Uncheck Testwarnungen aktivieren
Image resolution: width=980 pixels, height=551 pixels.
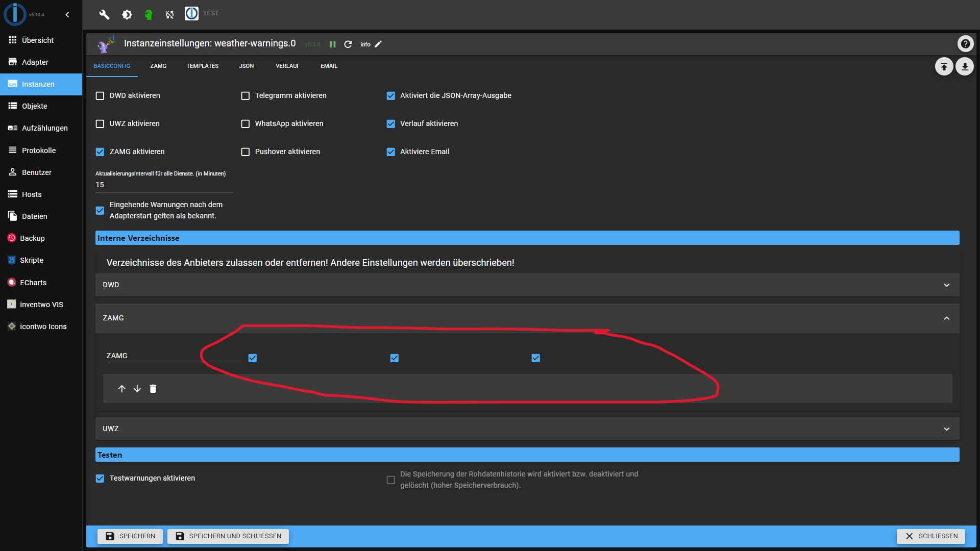(x=100, y=479)
